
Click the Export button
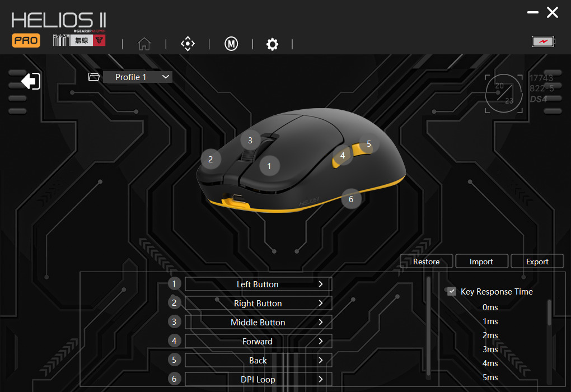pos(537,261)
